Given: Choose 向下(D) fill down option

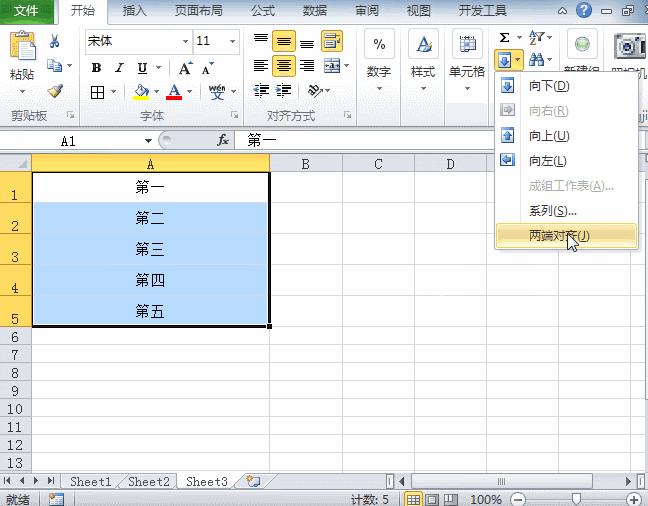Looking at the screenshot, I should [x=566, y=86].
